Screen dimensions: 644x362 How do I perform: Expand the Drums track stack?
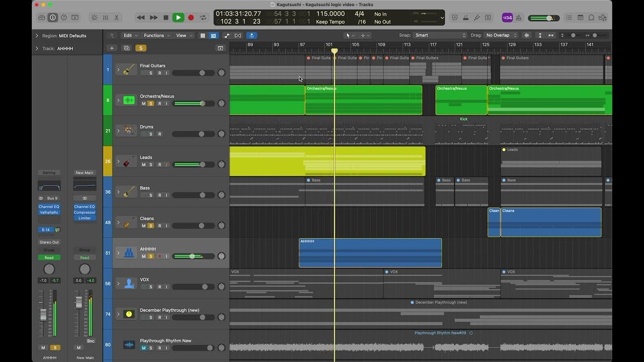coord(118,131)
